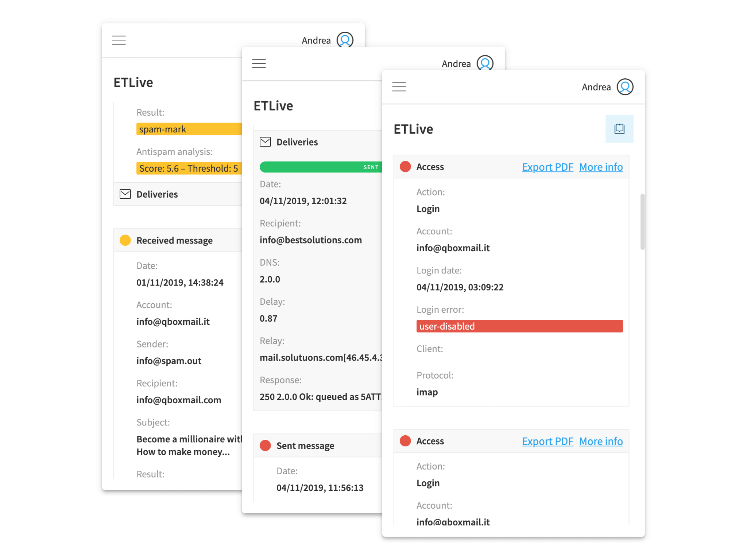Click envelope icon beside Deliveries in back window

pos(125,194)
